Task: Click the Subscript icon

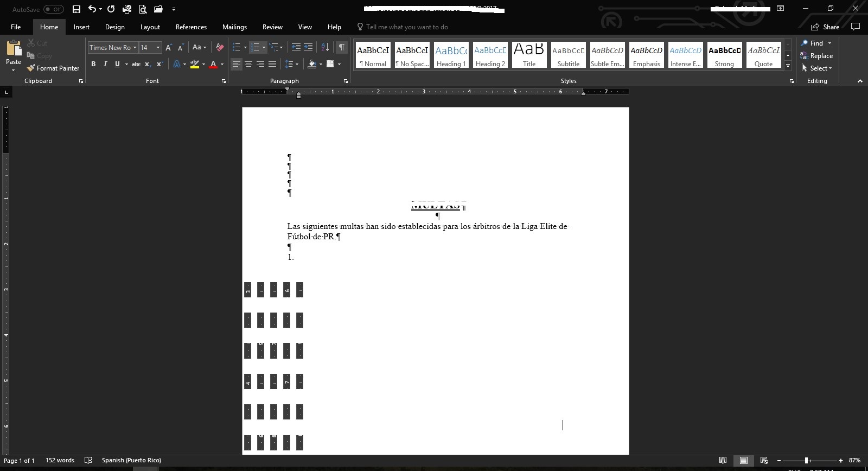Action: point(148,64)
